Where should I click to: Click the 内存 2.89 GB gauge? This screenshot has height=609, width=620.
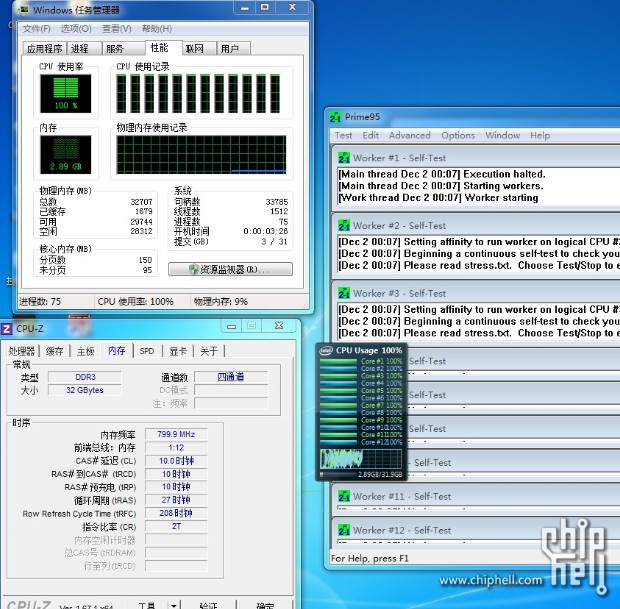point(66,155)
